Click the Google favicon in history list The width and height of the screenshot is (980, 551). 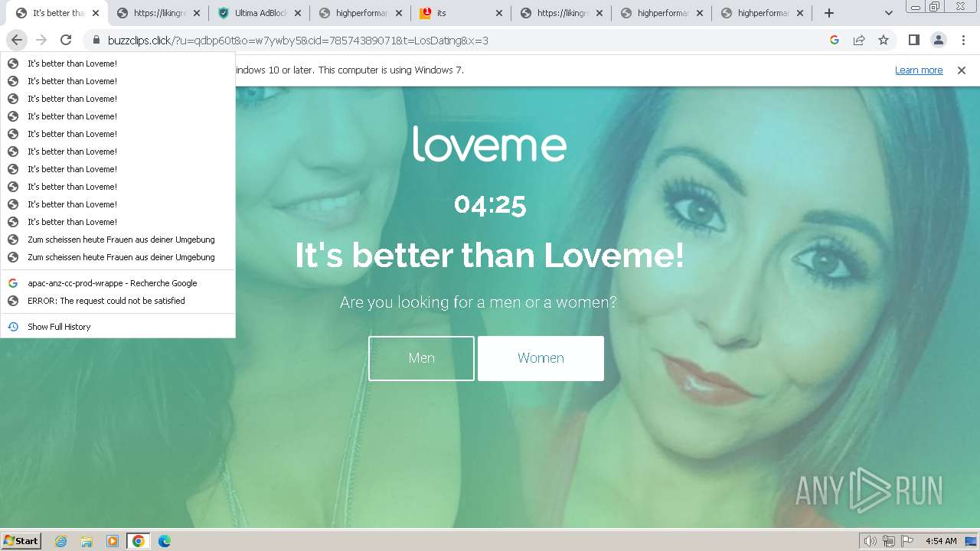click(x=13, y=283)
